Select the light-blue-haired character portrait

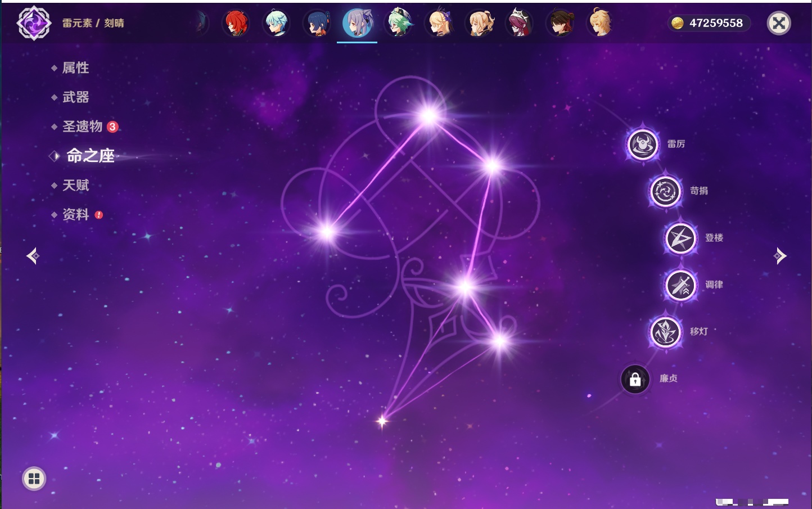pyautogui.click(x=277, y=23)
